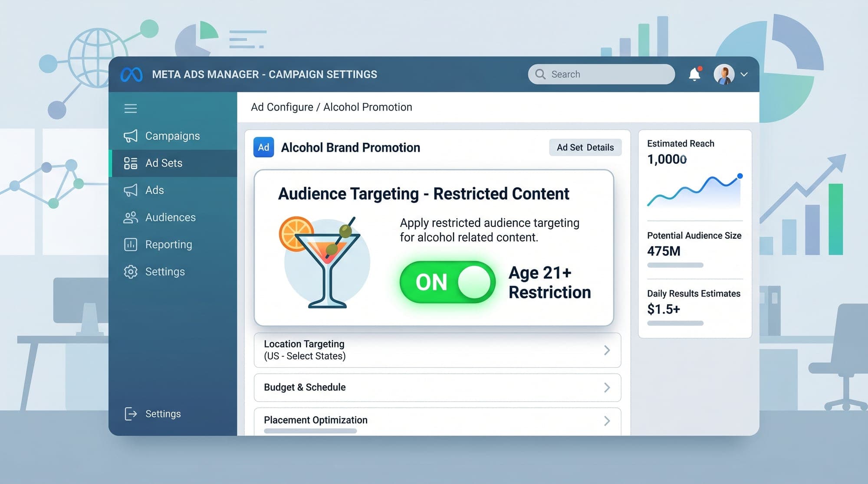The height and width of the screenshot is (484, 868).
Task: Click the Audiences people icon
Action: (x=131, y=217)
